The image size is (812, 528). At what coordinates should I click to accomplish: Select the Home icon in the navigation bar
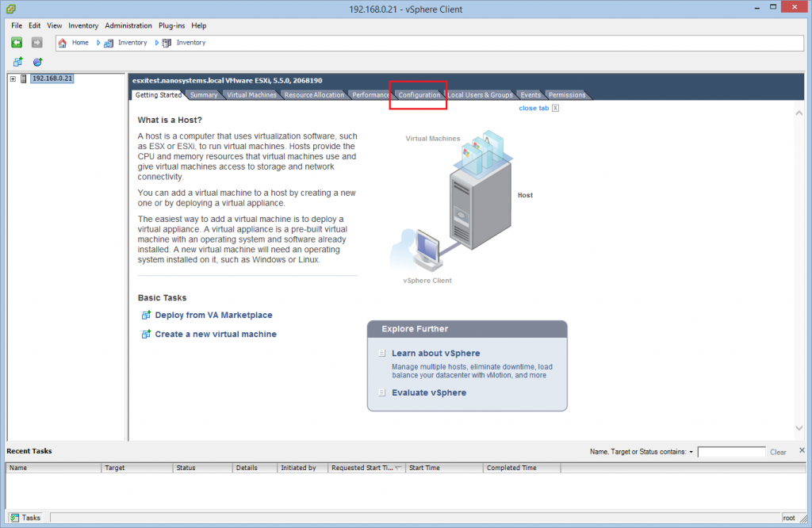coord(65,42)
